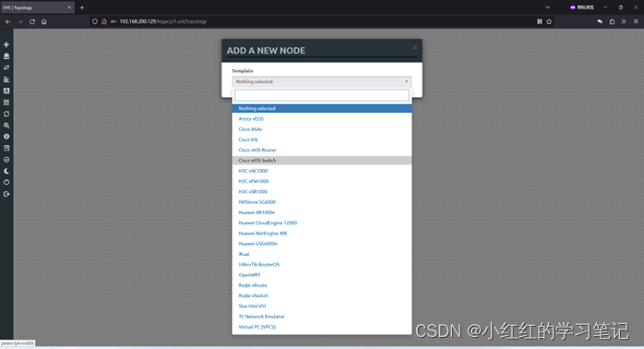Go back in browser history
Viewport: 644px width, 349px height.
pos(7,21)
